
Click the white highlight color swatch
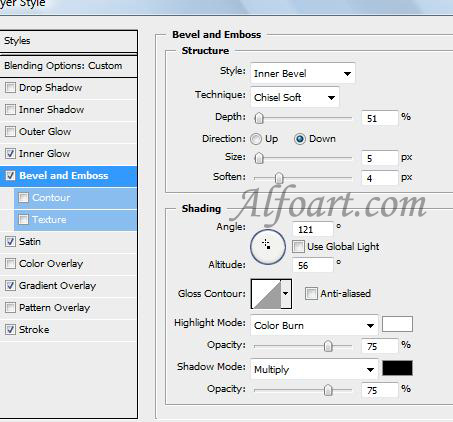(397, 324)
